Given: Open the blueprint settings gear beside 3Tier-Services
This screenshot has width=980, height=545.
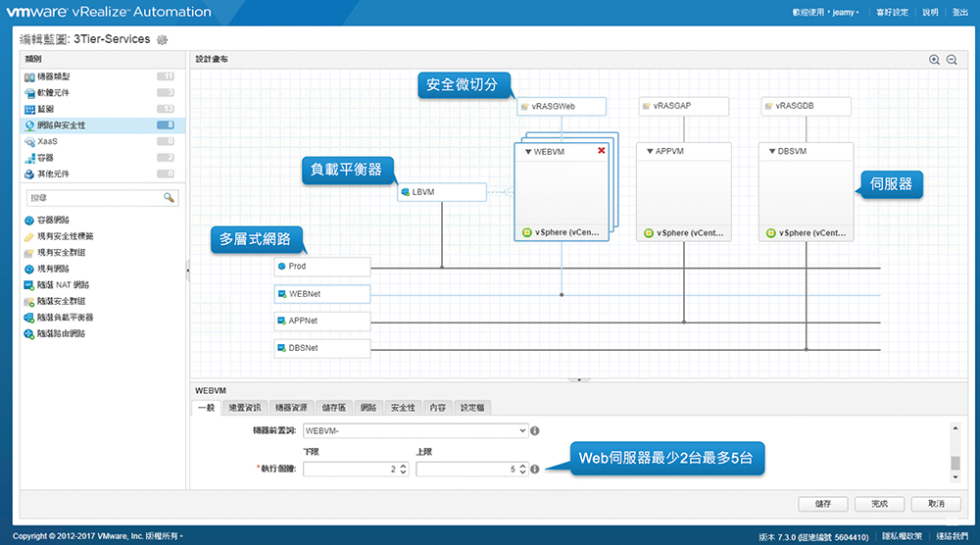Looking at the screenshot, I should click(162, 40).
